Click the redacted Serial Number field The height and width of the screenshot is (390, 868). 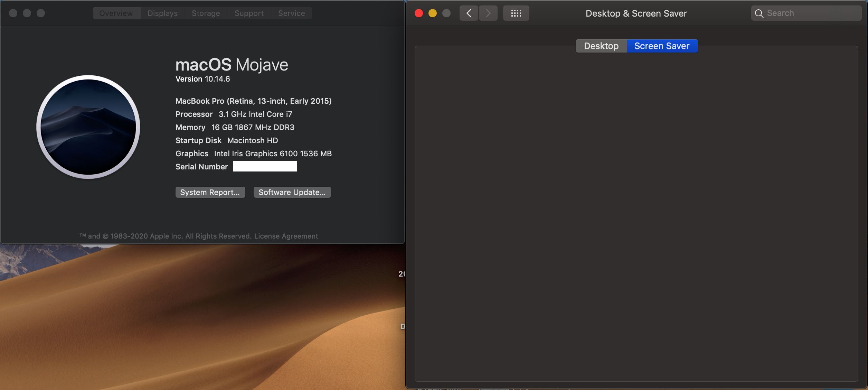coord(264,166)
